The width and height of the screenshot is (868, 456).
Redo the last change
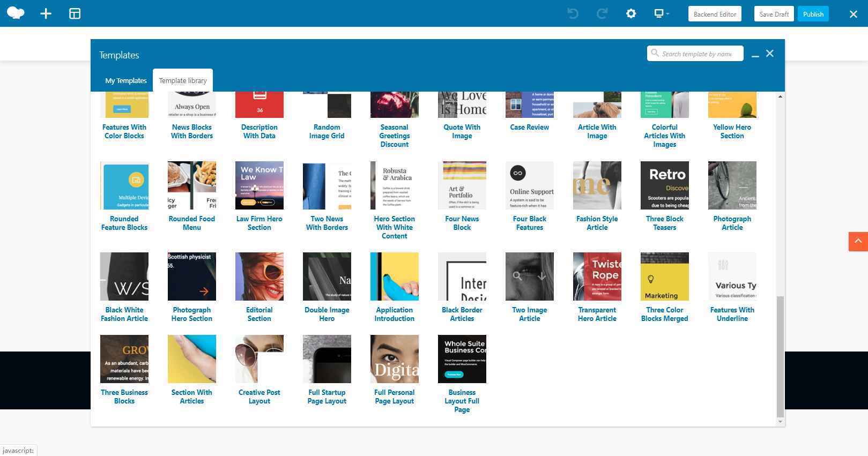click(x=602, y=13)
